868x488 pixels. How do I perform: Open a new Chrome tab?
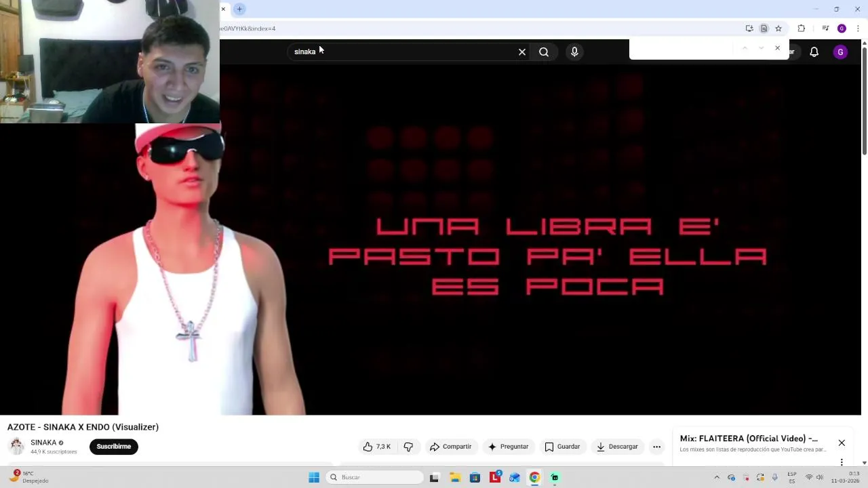(x=239, y=9)
